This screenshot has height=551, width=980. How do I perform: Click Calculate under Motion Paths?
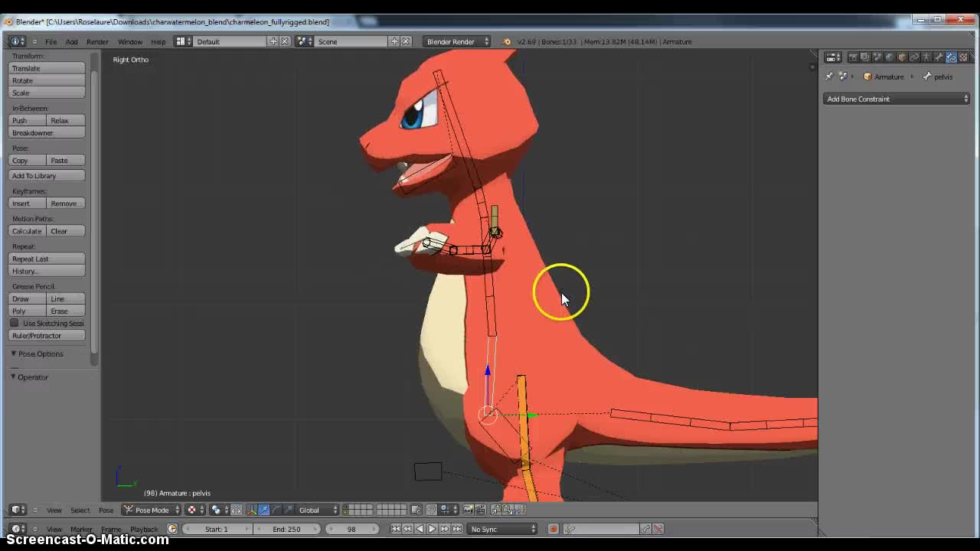click(x=27, y=230)
